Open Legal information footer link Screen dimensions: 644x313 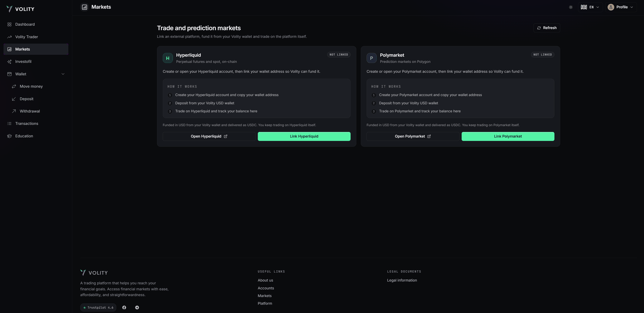point(402,280)
